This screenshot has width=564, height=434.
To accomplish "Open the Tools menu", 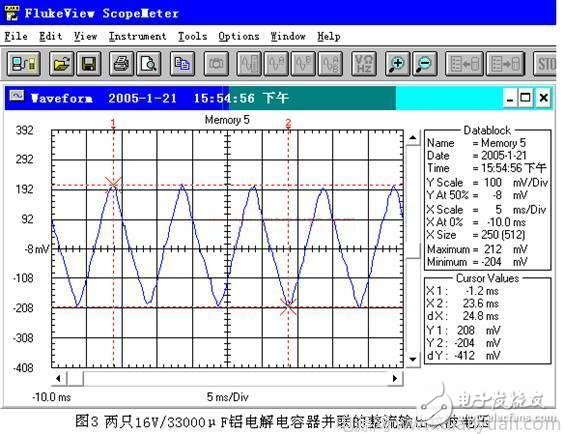I will [192, 36].
